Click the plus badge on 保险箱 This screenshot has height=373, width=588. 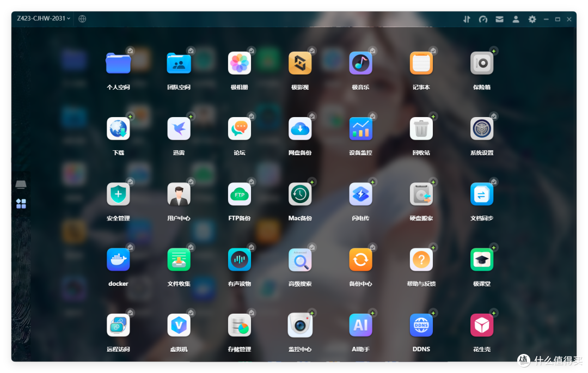494,51
